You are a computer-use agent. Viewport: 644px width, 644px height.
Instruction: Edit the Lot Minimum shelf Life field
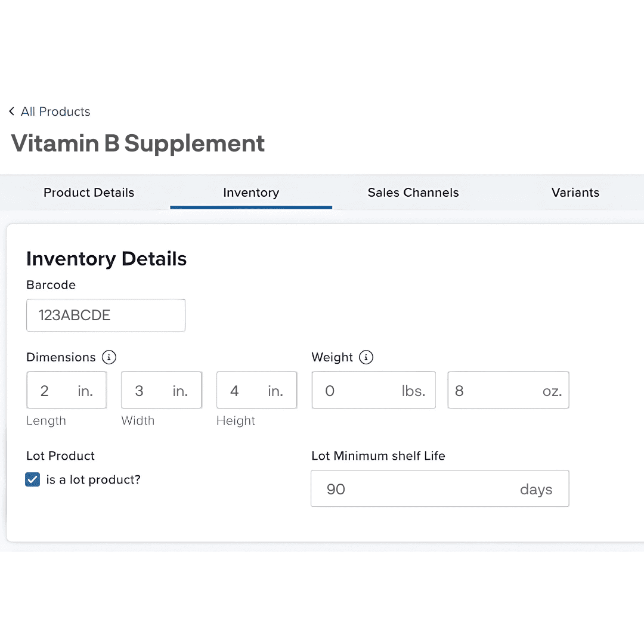click(439, 489)
